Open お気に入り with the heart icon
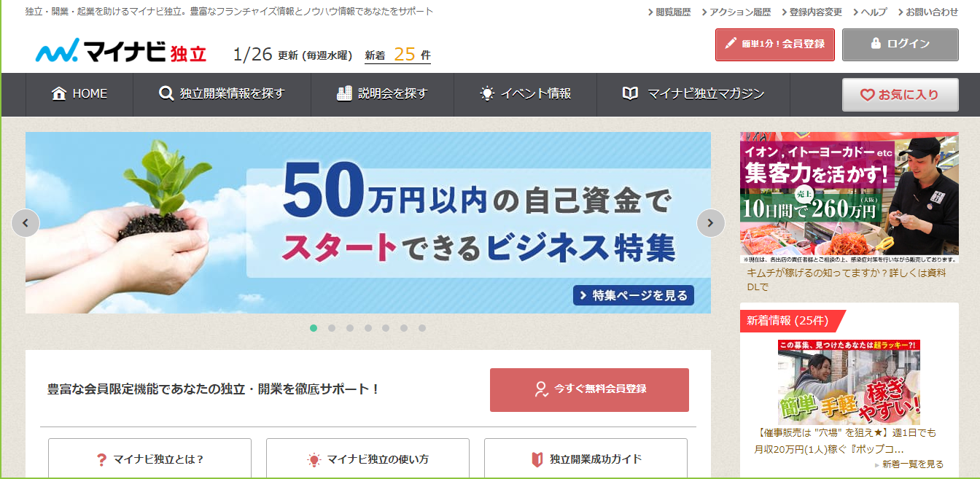Viewport: 980px width, 479px height. pyautogui.click(x=900, y=95)
